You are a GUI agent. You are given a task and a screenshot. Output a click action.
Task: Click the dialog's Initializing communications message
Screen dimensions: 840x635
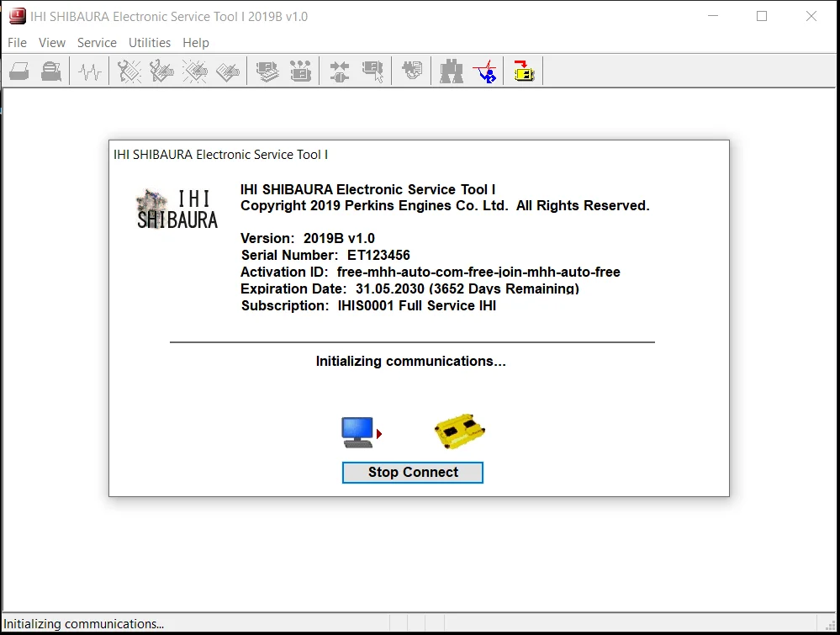point(411,361)
